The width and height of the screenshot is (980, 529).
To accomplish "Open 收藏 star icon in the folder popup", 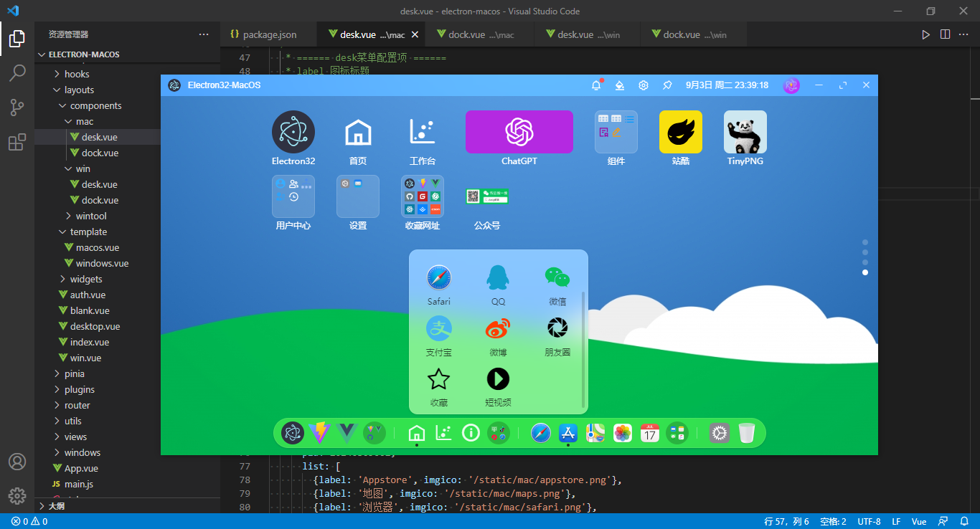I will tap(439, 379).
